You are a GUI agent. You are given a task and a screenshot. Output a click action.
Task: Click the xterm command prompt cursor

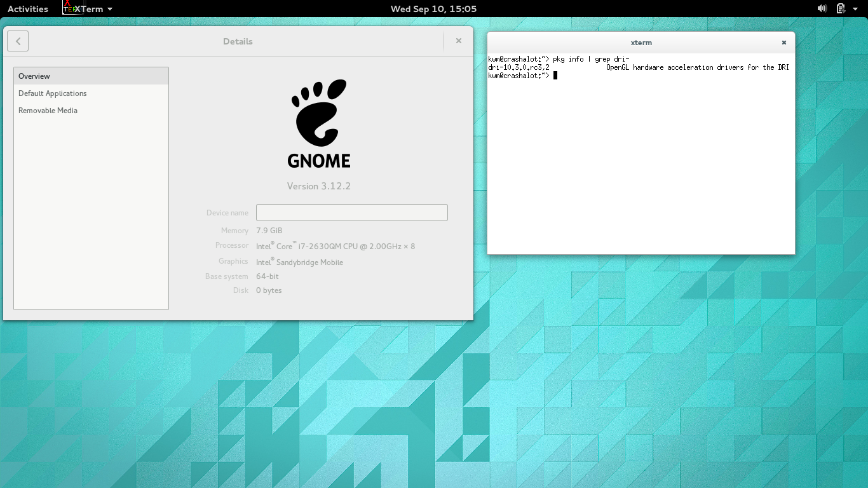click(555, 76)
